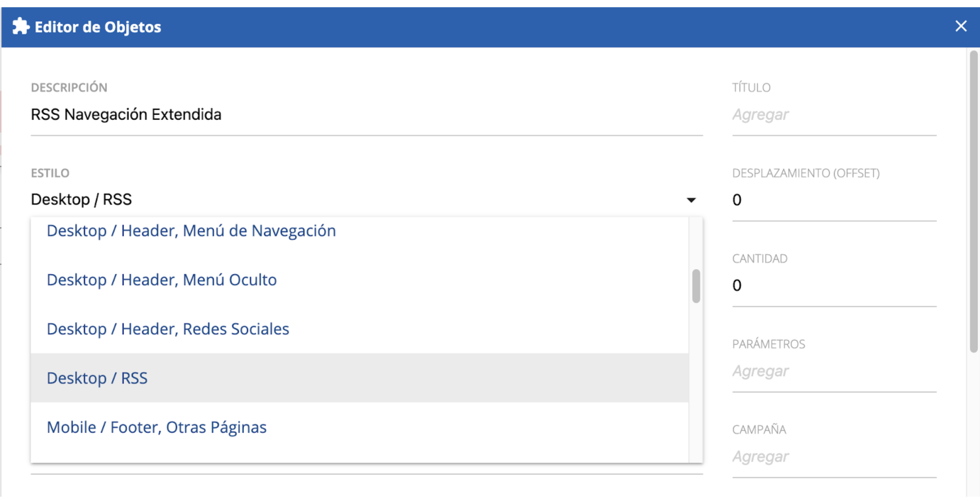Click the Desplazamiento (Offset) value field
980x501 pixels.
(834, 200)
